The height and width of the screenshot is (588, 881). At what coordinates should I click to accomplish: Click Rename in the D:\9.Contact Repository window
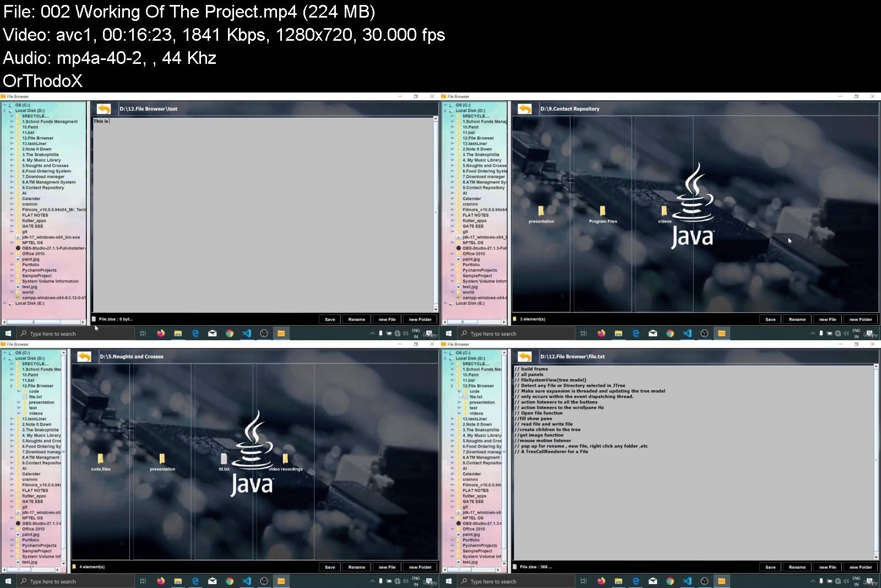tap(797, 319)
